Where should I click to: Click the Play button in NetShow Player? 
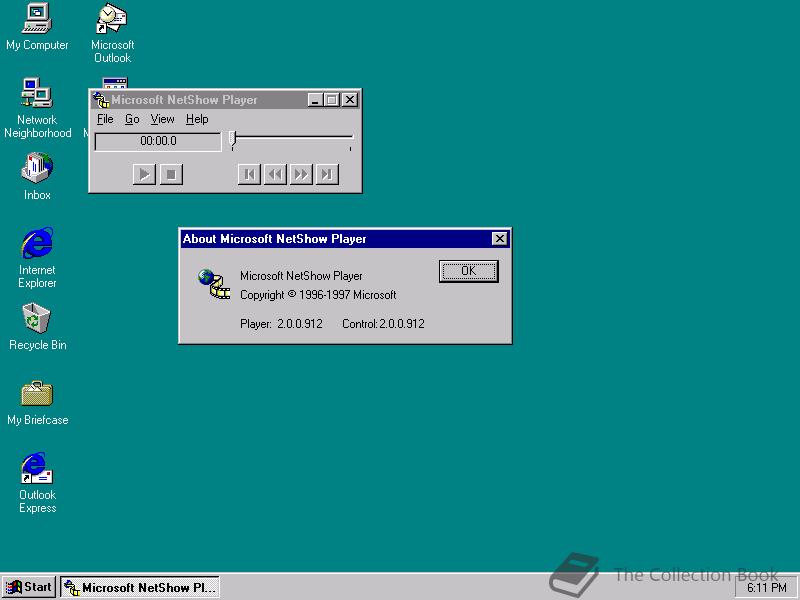[x=144, y=174]
